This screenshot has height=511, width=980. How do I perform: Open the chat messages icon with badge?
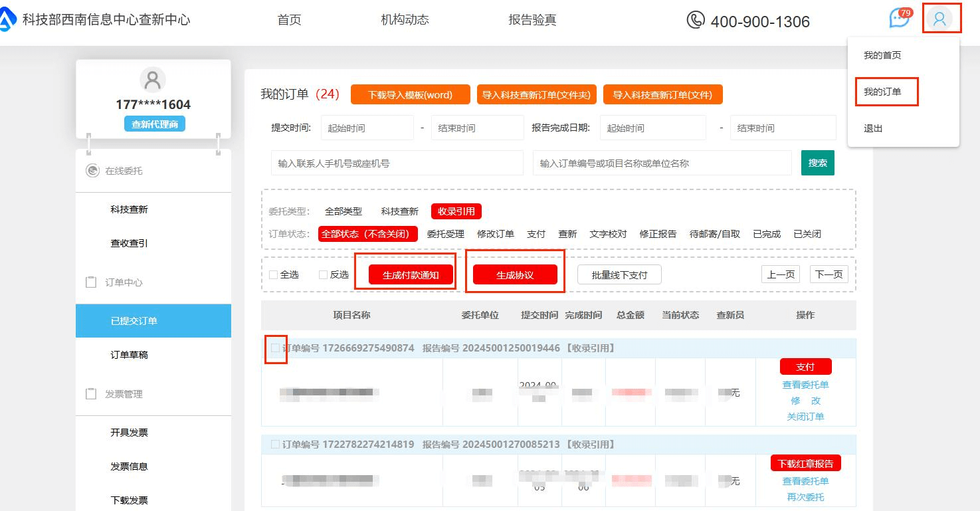899,18
